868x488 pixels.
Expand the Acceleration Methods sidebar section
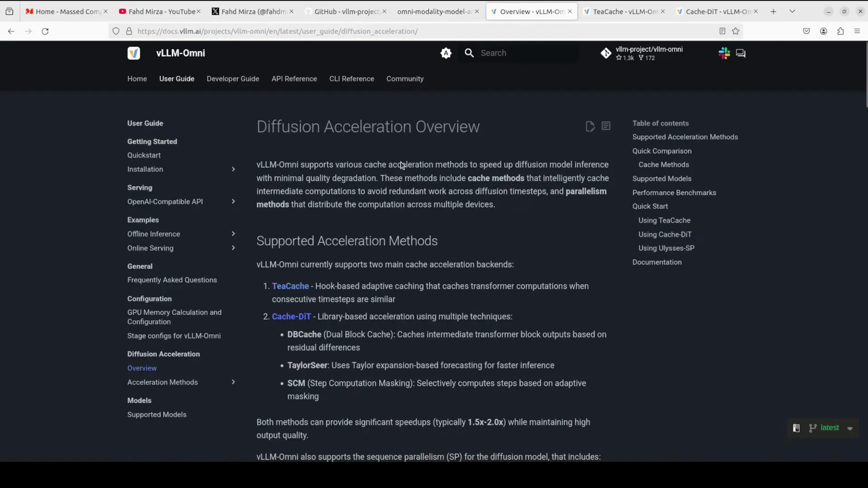click(x=233, y=382)
